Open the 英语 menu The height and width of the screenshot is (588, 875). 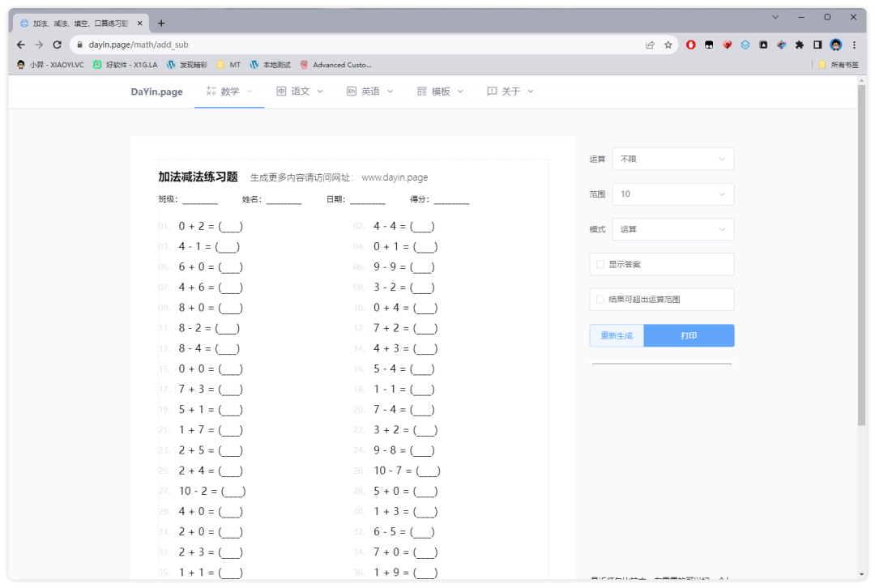click(370, 91)
